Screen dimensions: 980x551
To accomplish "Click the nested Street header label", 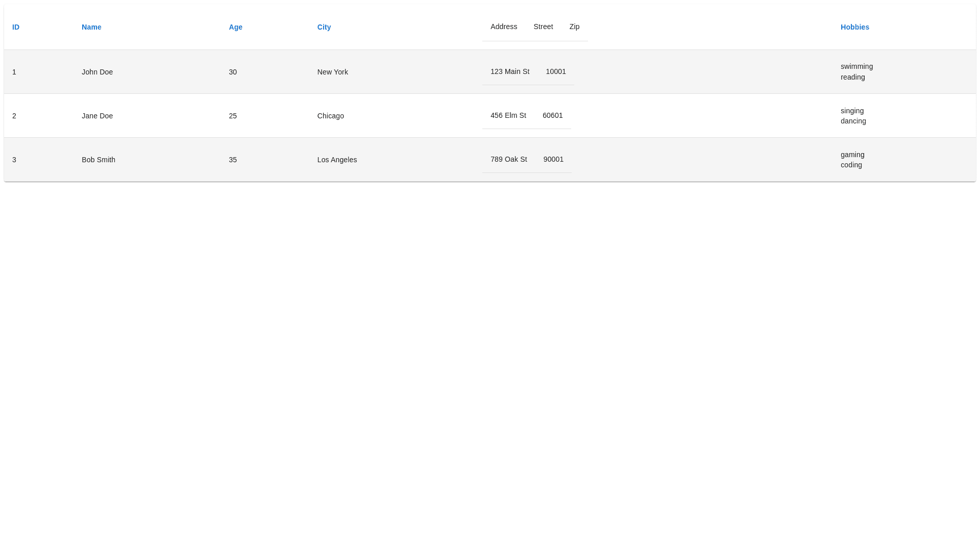I will (543, 27).
